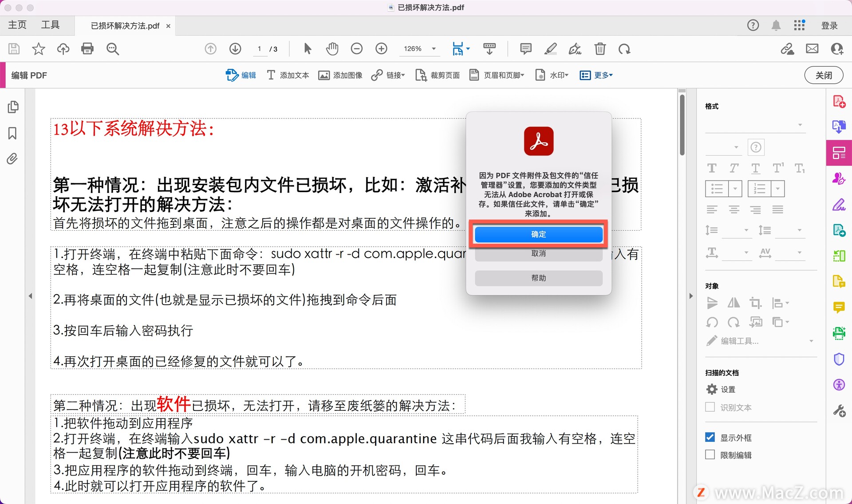Image resolution: width=852 pixels, height=504 pixels.
Task: Switch to the 主页 tab
Action: tap(17, 25)
